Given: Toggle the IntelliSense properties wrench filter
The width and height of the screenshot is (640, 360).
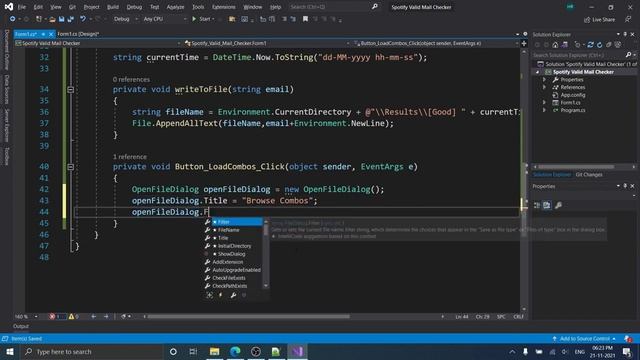Looking at the screenshot, I should coord(233,295).
